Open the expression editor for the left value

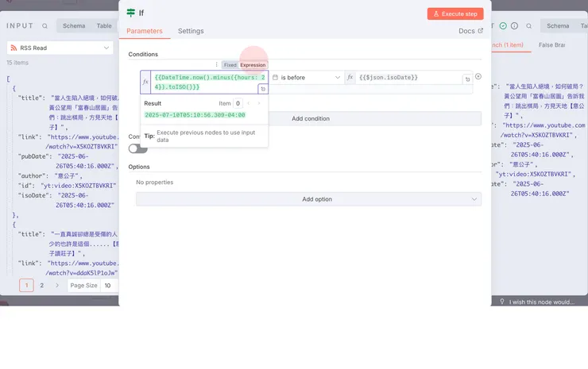[x=263, y=89]
